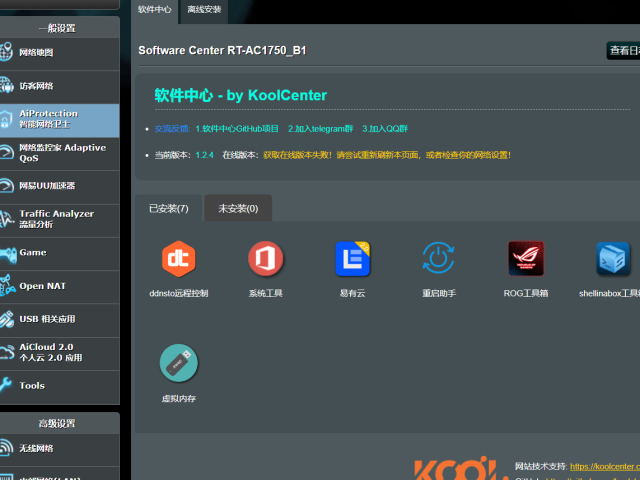Screen dimensions: 640x480
Task: Launch the 系统工具 Office-style icon
Action: 265,259
